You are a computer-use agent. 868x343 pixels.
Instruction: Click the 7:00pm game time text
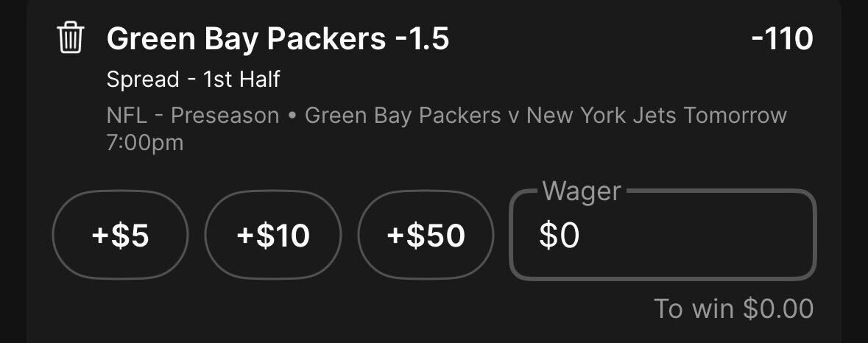tap(144, 144)
